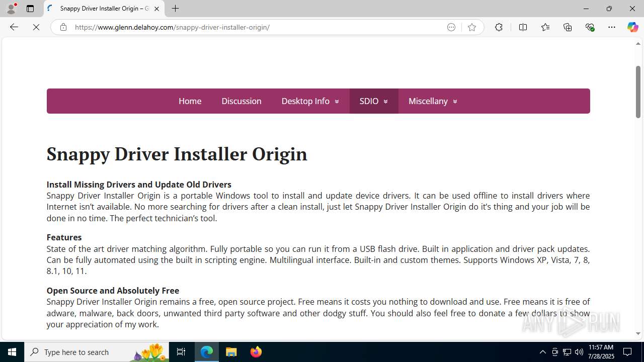Open Settings and more ellipsis menu

click(x=612, y=27)
